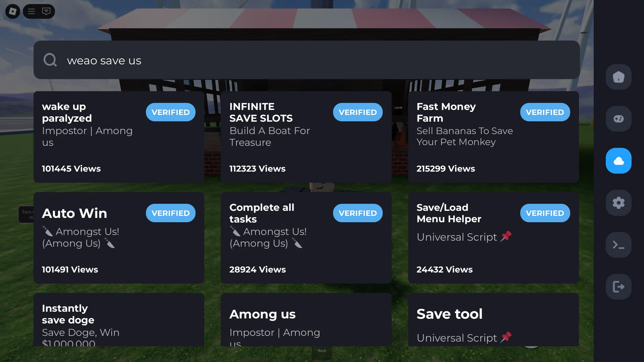Click 'Build A Boat For Treasure' subtitle

coord(270,136)
